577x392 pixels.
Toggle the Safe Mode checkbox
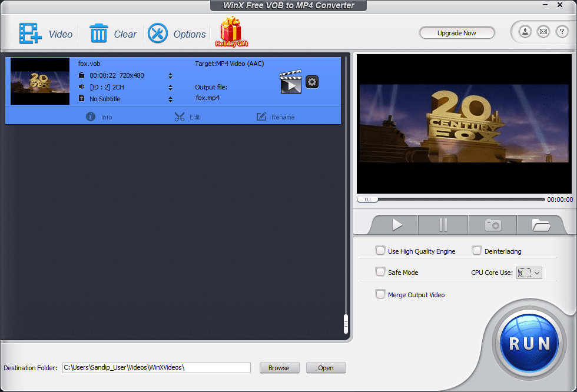click(x=380, y=272)
